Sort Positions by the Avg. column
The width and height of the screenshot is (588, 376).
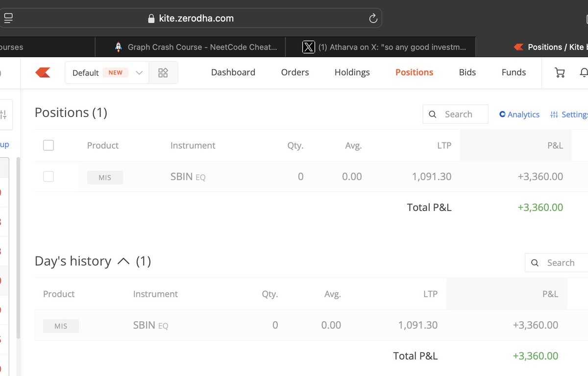pyautogui.click(x=353, y=145)
